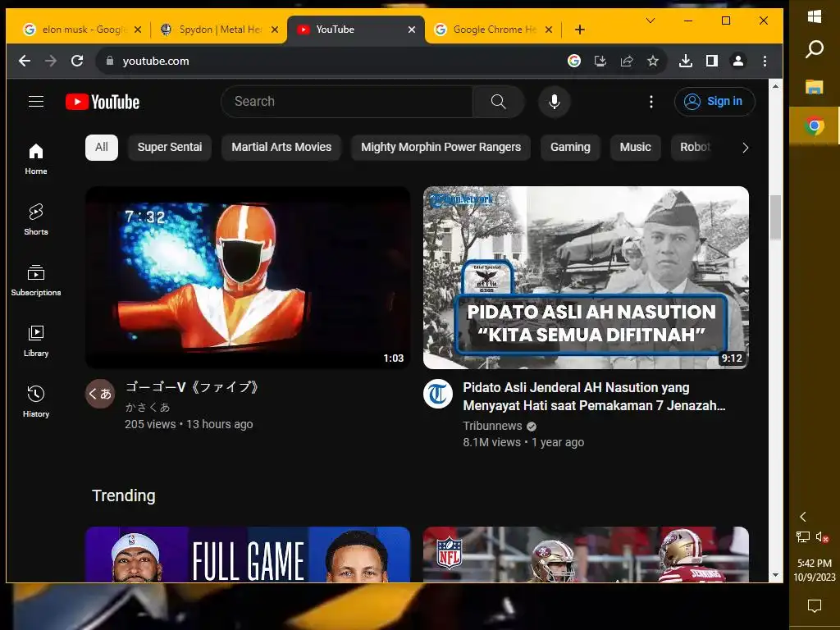Open Windows Start button
This screenshot has height=630, width=840.
point(815,17)
